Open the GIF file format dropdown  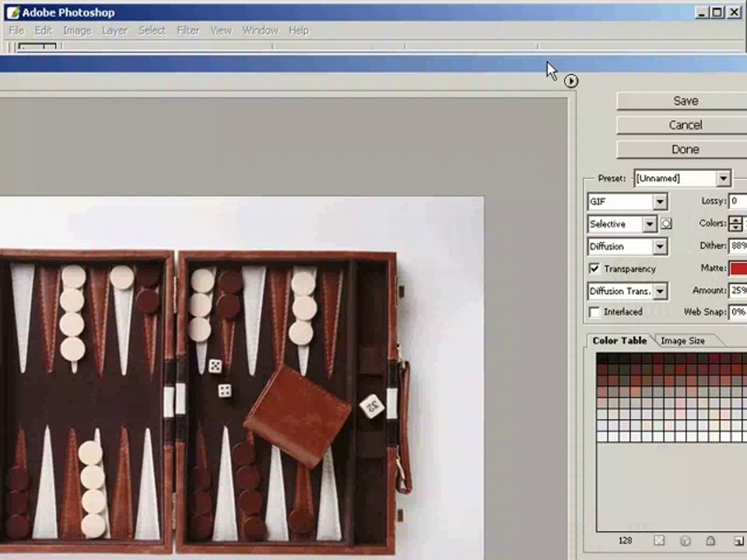pos(660,201)
